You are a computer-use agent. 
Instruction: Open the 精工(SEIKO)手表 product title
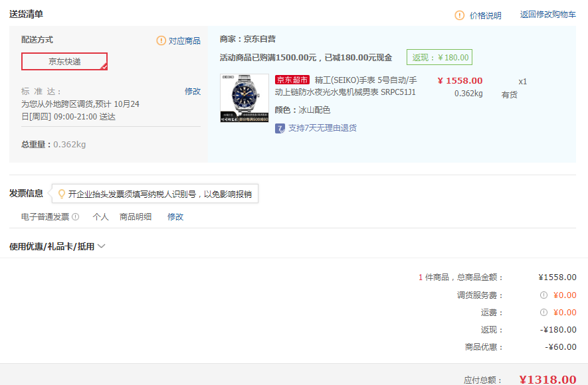pos(345,86)
